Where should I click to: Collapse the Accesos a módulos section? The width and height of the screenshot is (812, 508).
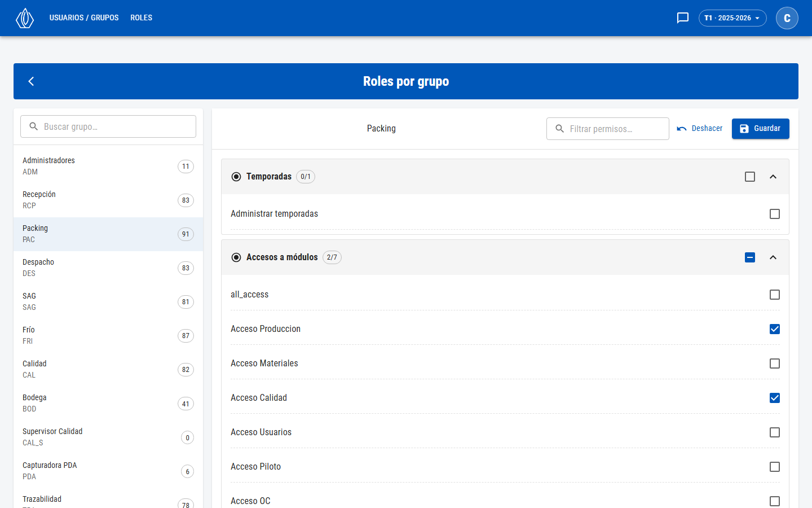pyautogui.click(x=773, y=257)
